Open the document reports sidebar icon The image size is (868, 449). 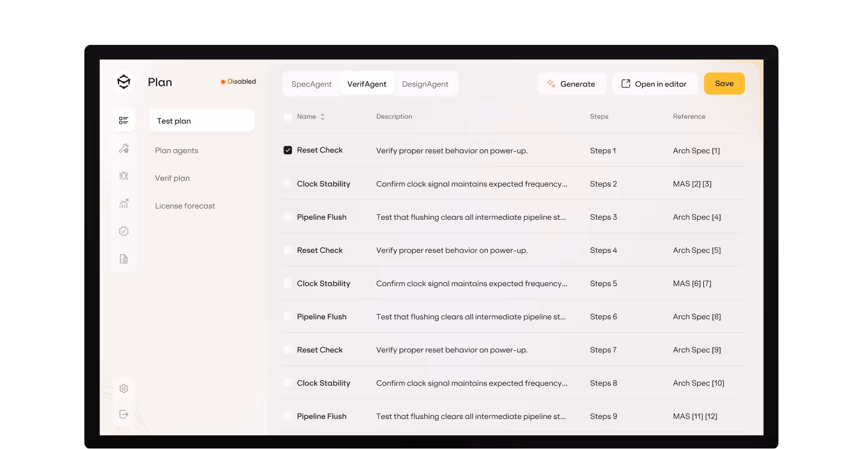coord(124,259)
